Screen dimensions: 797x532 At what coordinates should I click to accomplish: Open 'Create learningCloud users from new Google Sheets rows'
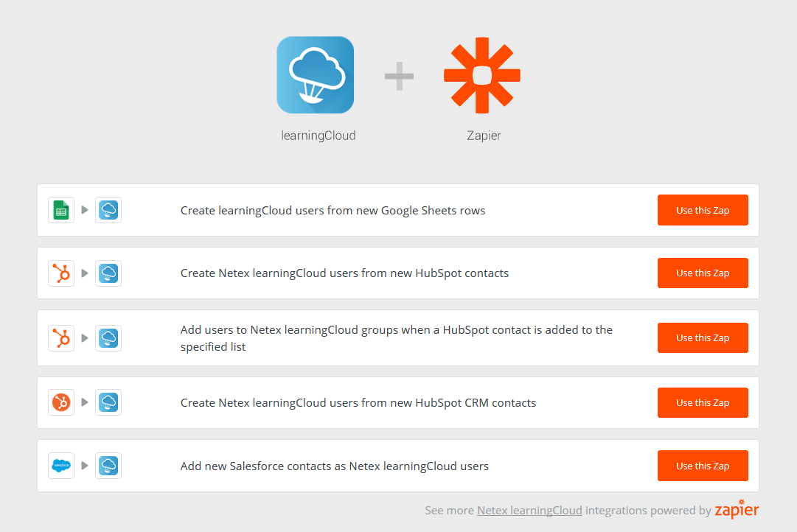tap(333, 210)
